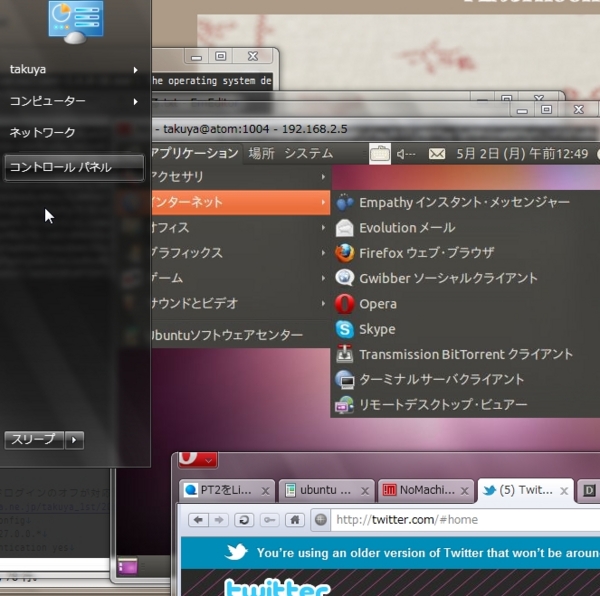
Task: Open the Control Panel icon at top
Action: (76, 21)
